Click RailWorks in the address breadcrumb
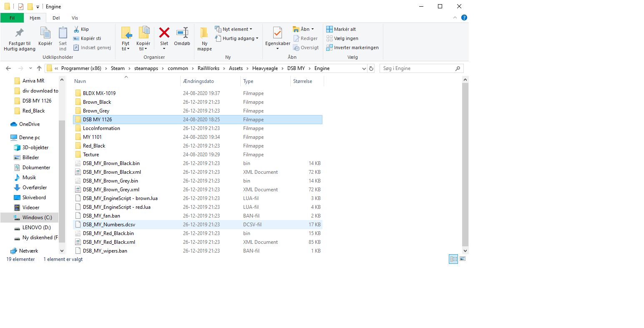 tap(208, 68)
